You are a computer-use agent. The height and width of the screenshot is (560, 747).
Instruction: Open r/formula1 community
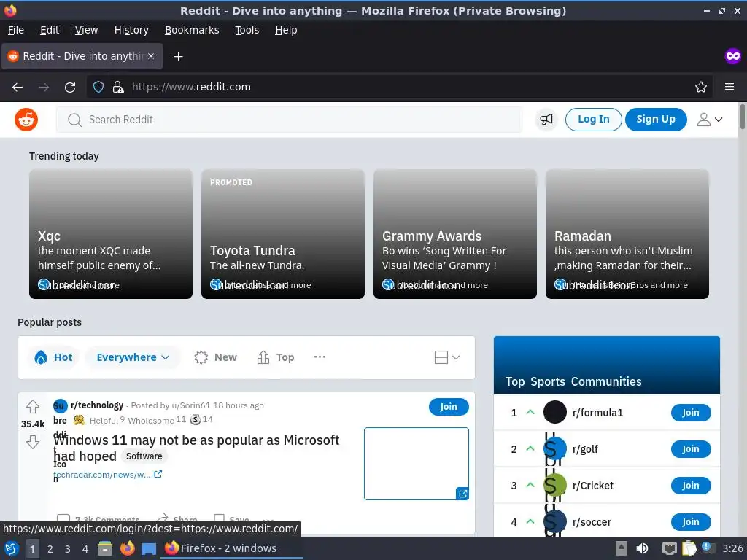click(597, 413)
